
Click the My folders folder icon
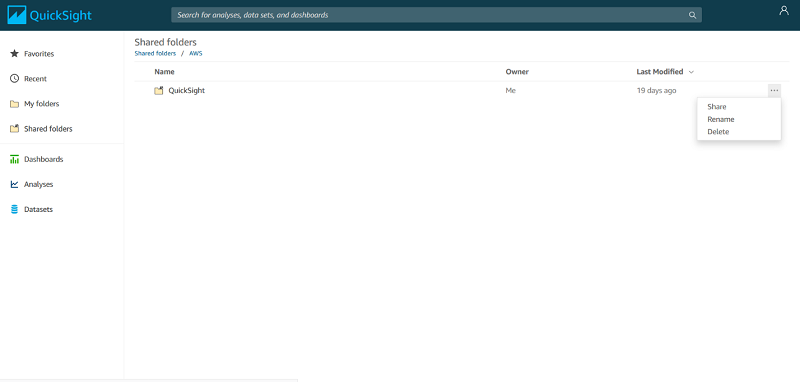click(x=14, y=104)
